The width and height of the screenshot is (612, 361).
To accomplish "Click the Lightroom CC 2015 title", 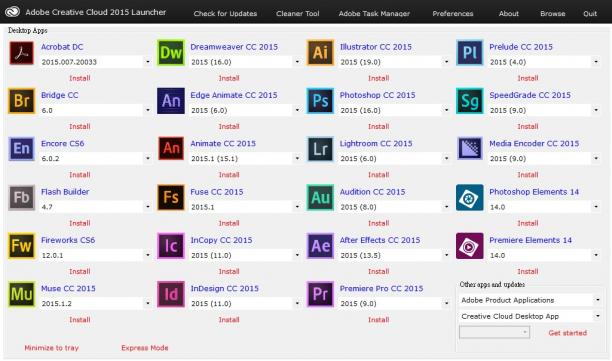I will pos(376,143).
